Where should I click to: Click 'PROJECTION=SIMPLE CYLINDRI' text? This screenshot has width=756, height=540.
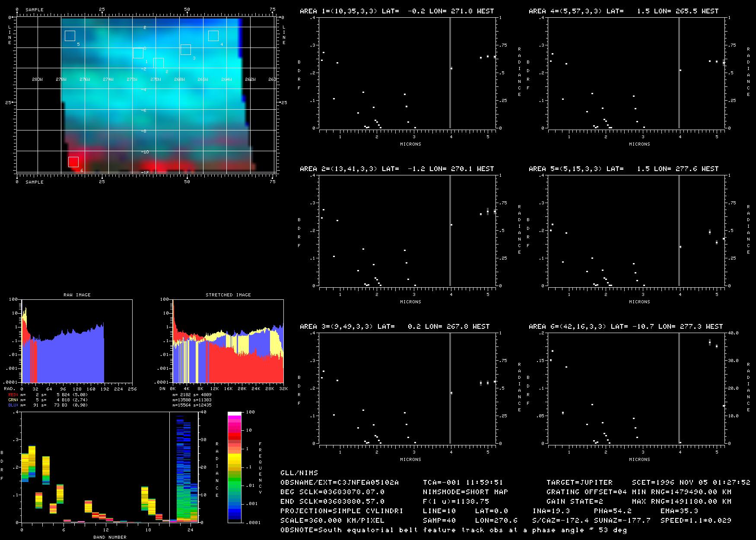[342, 511]
